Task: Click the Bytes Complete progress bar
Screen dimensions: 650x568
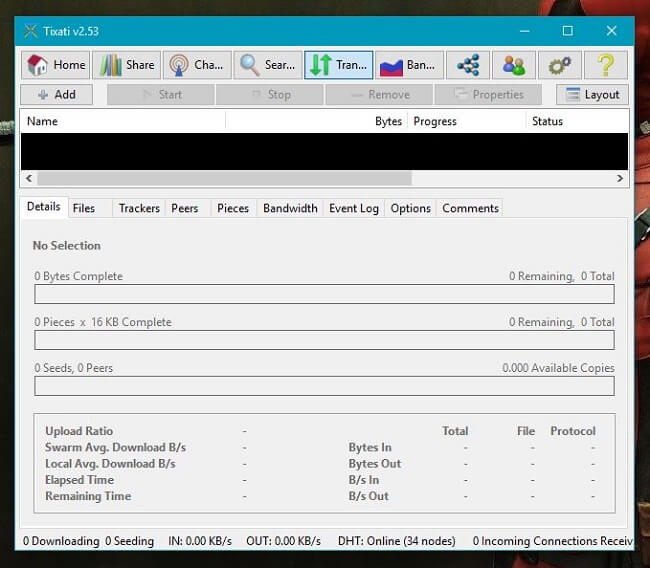Action: click(x=324, y=294)
